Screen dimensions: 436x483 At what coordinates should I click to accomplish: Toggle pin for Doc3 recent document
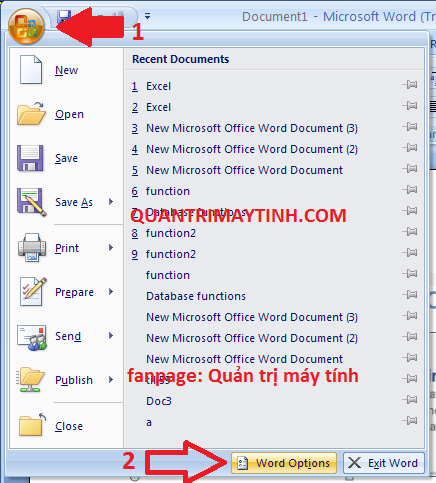[x=410, y=399]
